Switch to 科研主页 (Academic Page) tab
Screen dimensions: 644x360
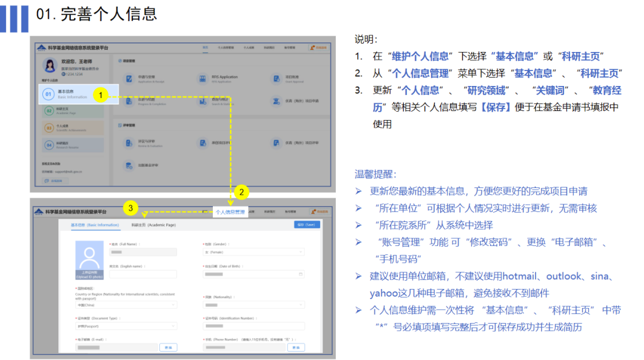coord(154,225)
